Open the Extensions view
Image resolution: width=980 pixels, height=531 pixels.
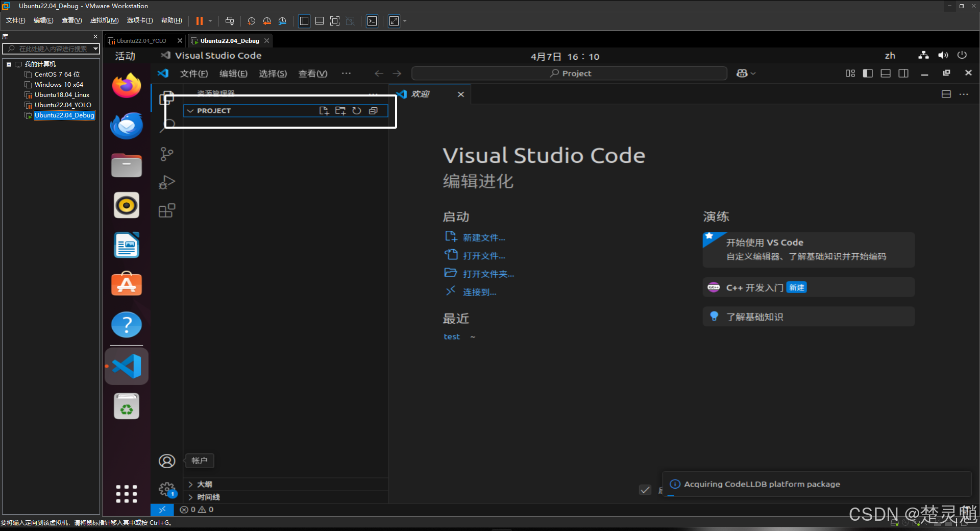click(x=167, y=210)
